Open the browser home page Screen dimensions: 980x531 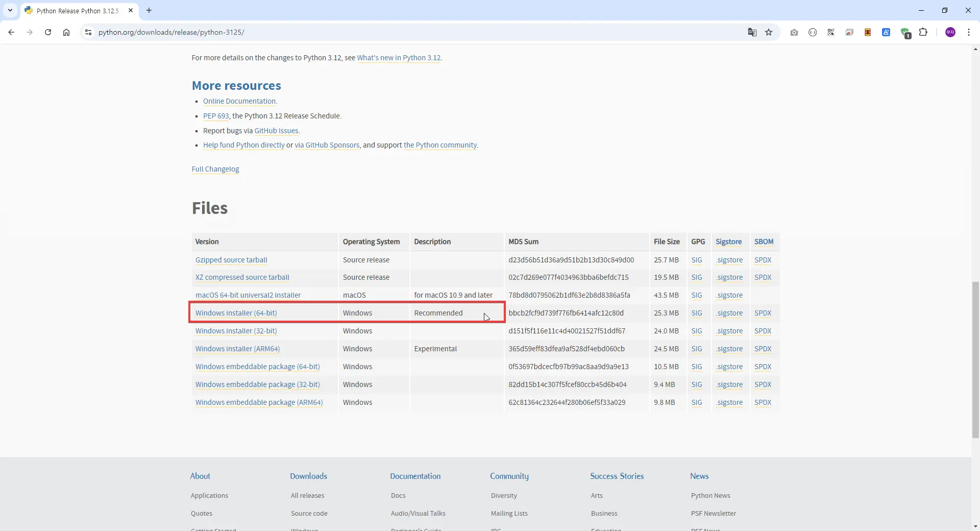(66, 32)
